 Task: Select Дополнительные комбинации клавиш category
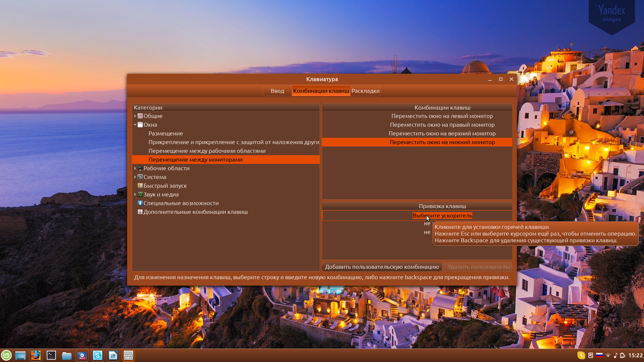click(x=196, y=212)
